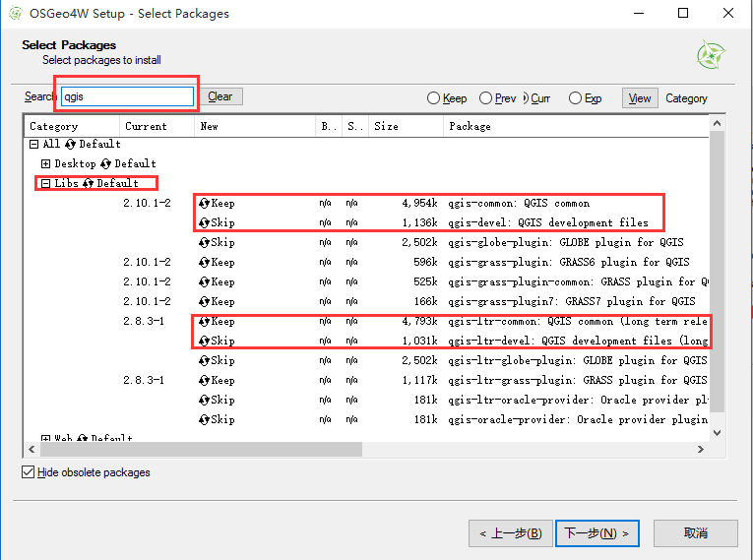Screen dimensions: 753x560
Task: Click horizontal scrollbar left arrow
Action: pos(31,450)
